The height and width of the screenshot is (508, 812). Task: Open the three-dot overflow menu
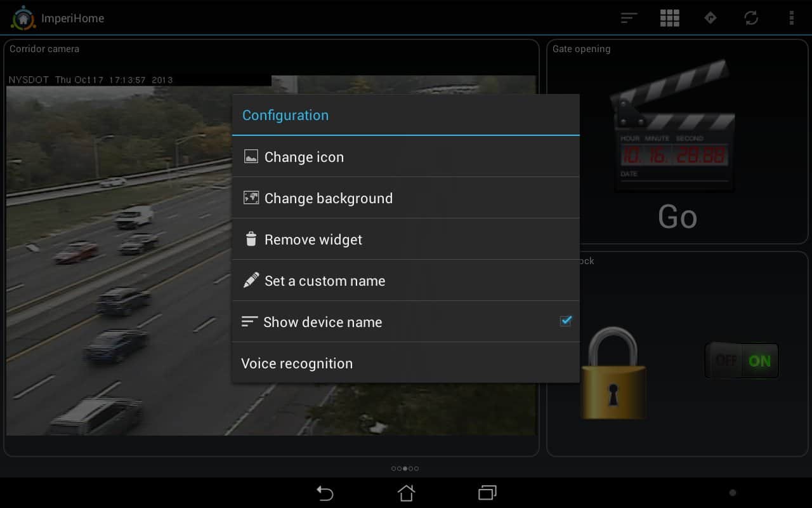[x=791, y=18]
